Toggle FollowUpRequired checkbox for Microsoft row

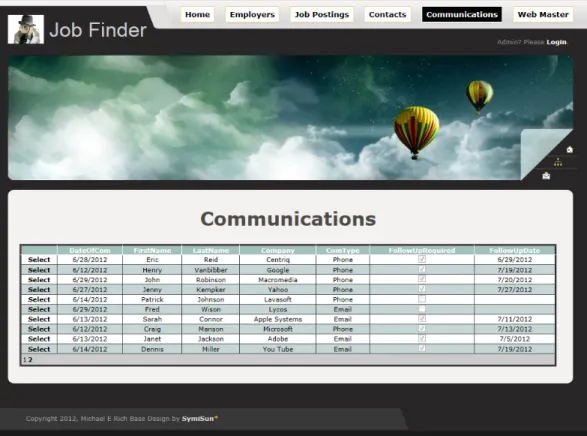[422, 328]
